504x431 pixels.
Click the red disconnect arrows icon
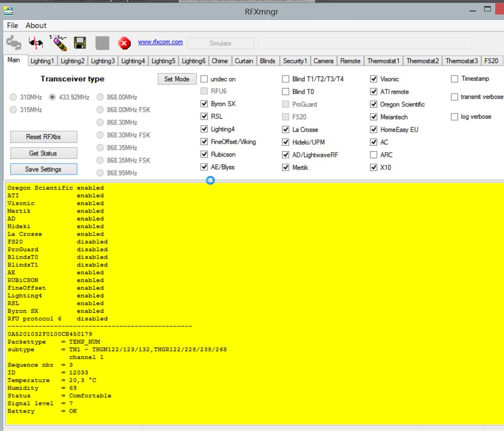(36, 43)
